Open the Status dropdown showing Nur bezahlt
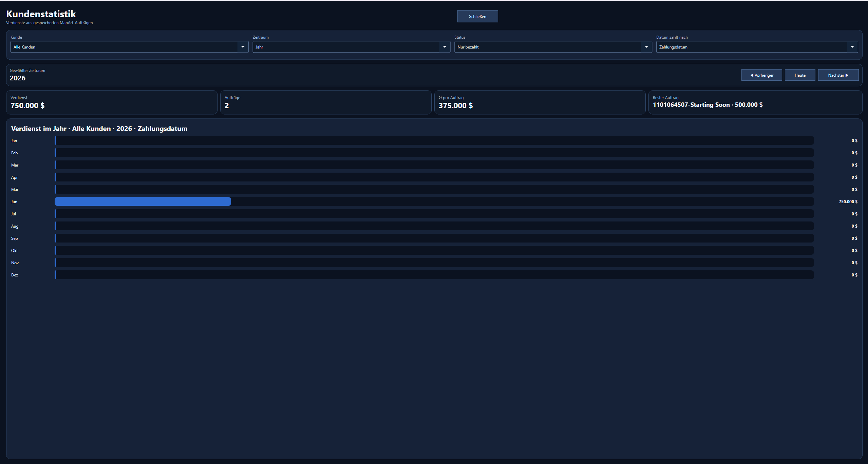Screen dimensions: 868x464 click(553, 47)
